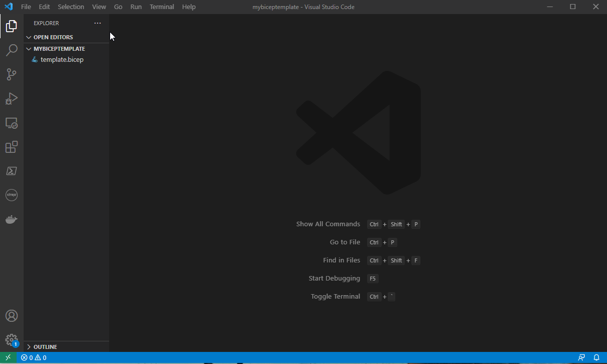Click the Start Debugging label
607x364 pixels.
pos(334,279)
